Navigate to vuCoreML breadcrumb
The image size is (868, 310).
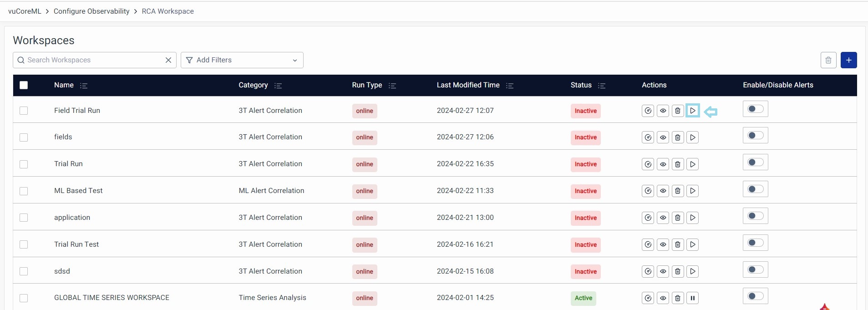click(x=25, y=11)
